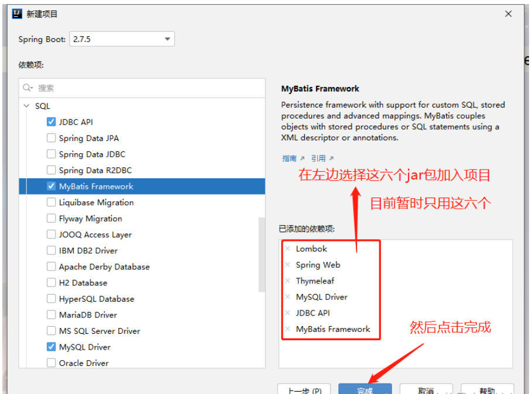
Task: Uncheck the MySQL Driver checkbox
Action: tap(51, 347)
